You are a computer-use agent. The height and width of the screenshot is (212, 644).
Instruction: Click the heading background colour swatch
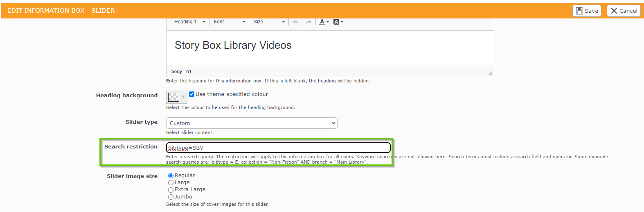[174, 97]
